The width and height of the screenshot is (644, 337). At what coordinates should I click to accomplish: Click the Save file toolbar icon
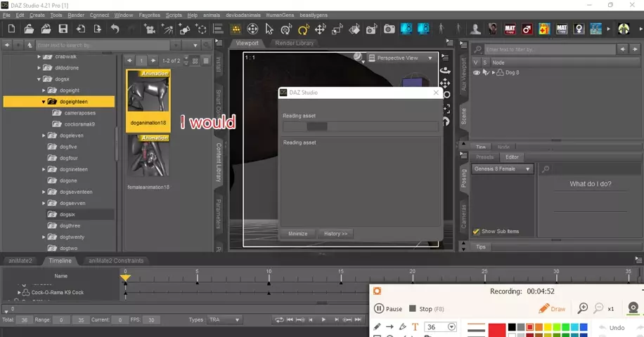63,29
